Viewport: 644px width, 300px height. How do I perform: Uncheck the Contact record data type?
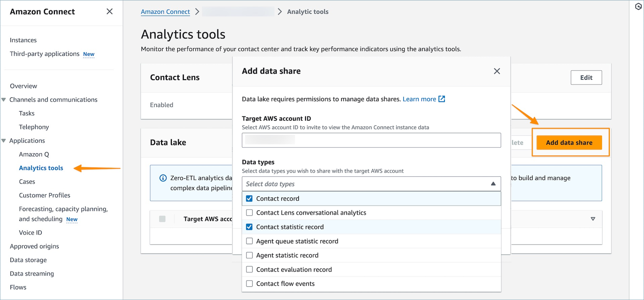click(249, 199)
